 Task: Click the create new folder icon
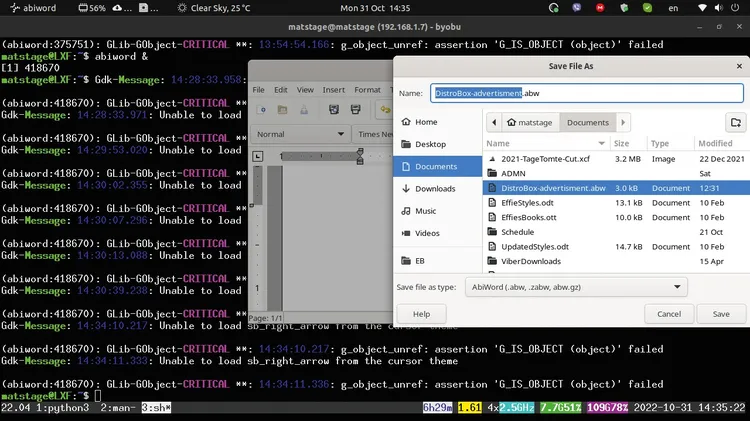coord(736,122)
